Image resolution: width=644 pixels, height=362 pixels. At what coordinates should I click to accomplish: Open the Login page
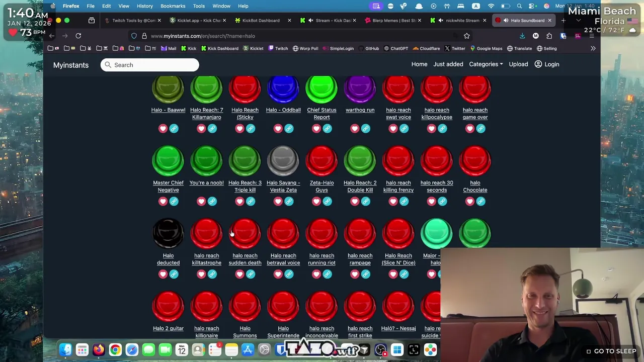pyautogui.click(x=546, y=64)
